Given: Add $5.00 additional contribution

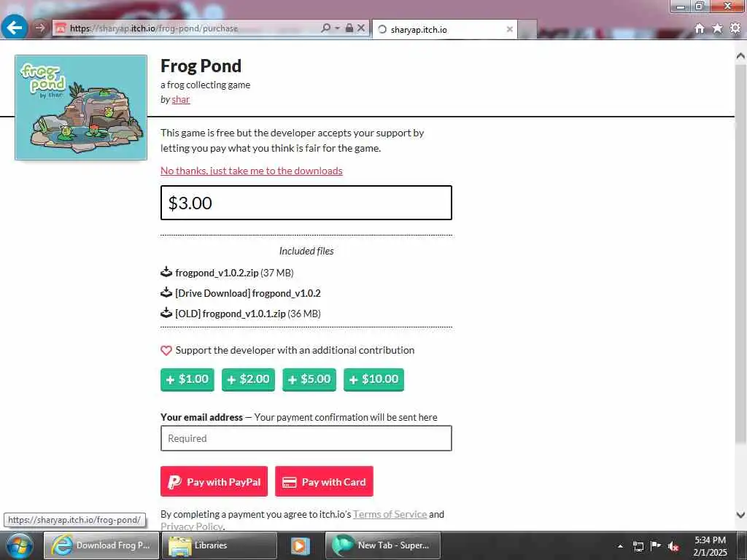Looking at the screenshot, I should [309, 379].
